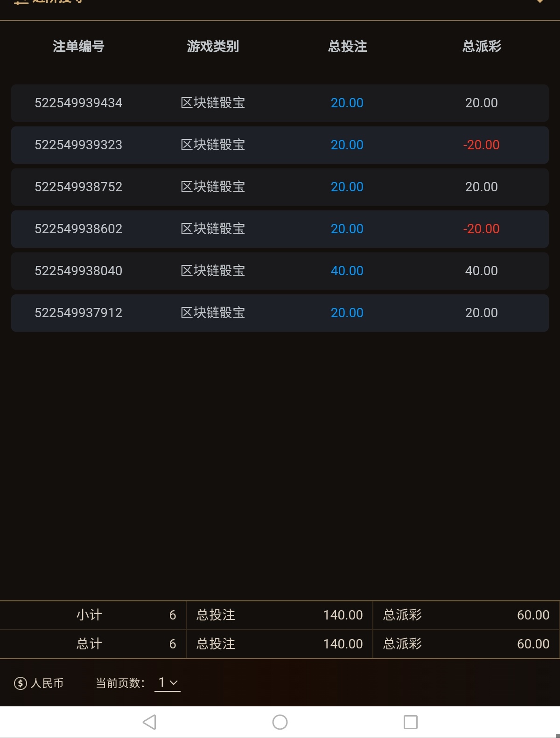The image size is (560, 738).
Task: Open bet order 522549939323
Action: [x=78, y=145]
